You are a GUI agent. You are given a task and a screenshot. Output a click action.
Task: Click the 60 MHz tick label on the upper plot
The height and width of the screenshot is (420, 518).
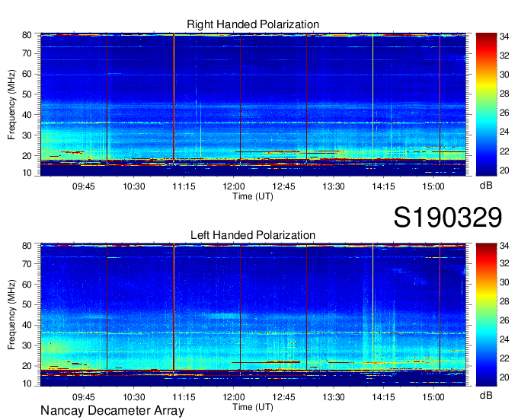click(27, 74)
